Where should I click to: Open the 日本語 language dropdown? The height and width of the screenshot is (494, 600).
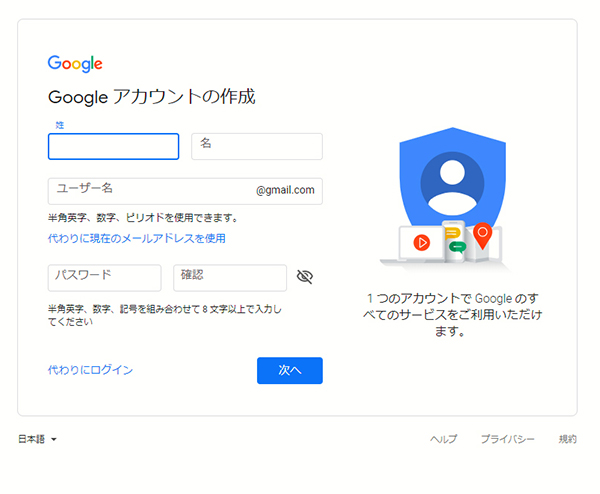[38, 439]
